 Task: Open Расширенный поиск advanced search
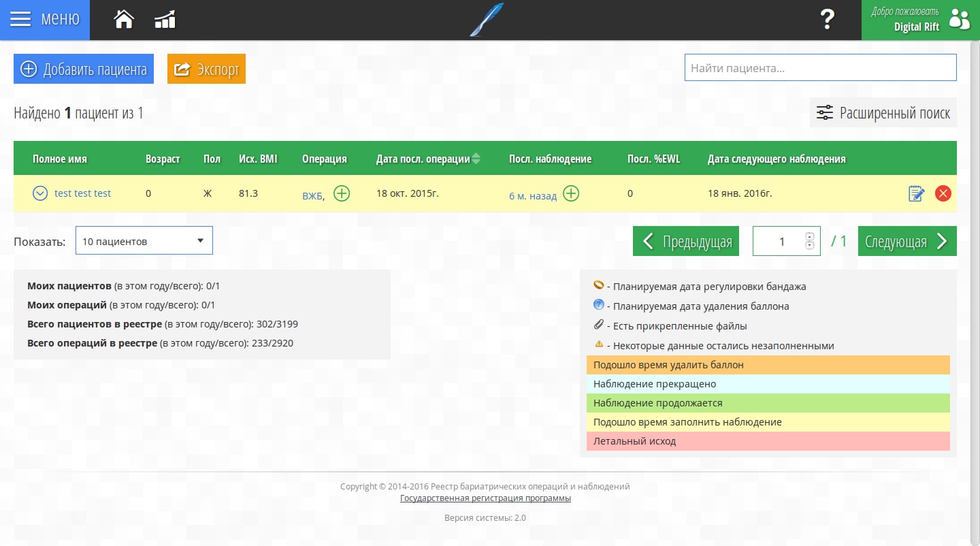(x=883, y=112)
